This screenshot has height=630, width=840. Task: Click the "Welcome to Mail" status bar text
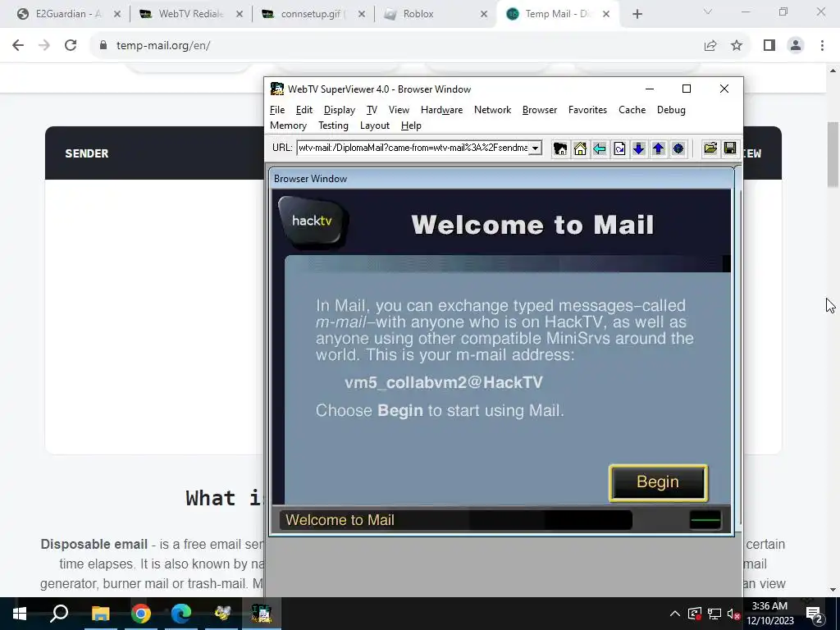tap(340, 519)
